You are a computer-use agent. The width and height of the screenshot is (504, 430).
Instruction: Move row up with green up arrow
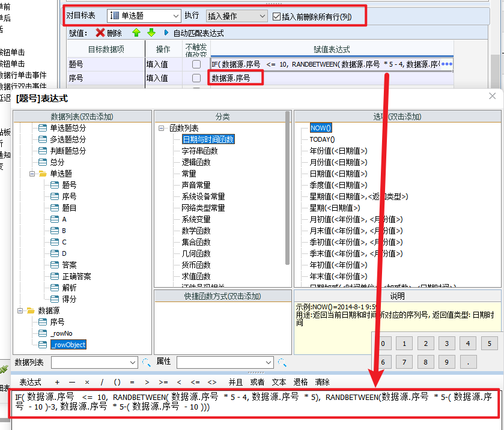(x=136, y=33)
